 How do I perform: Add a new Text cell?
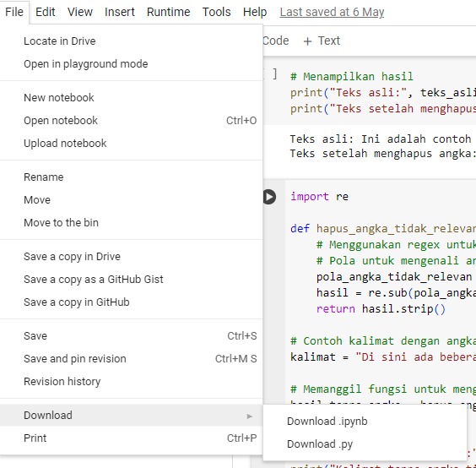tap(322, 41)
